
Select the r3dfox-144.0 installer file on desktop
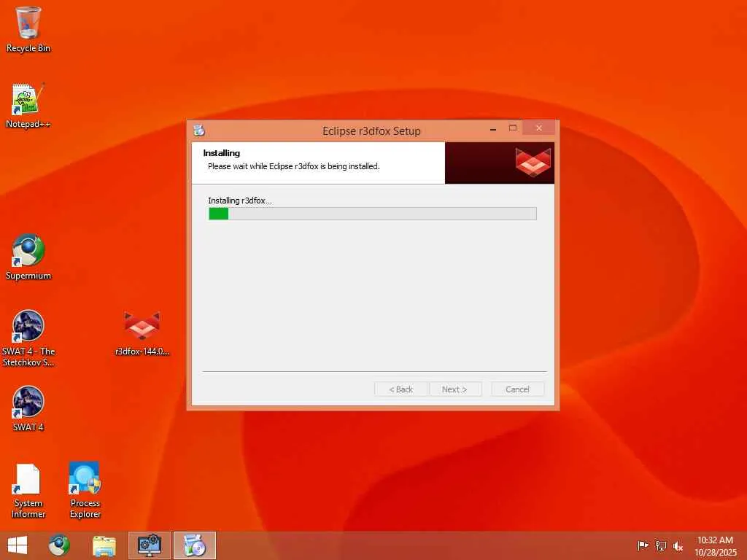click(142, 333)
